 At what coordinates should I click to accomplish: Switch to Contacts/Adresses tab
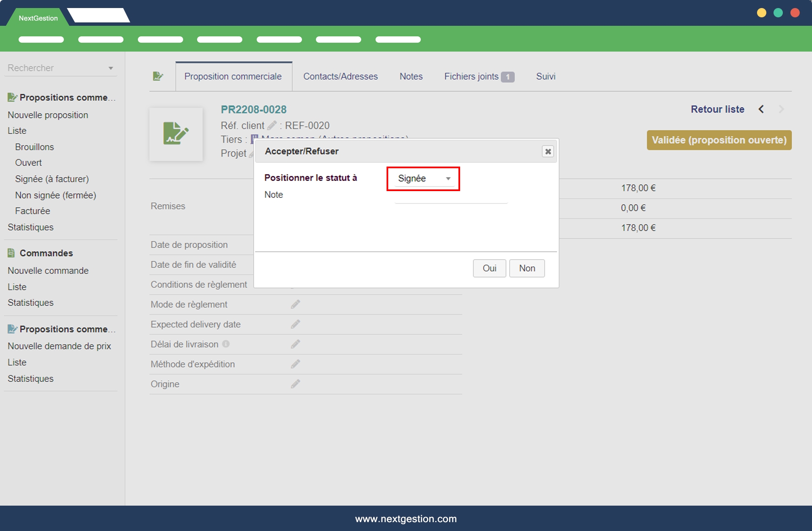(340, 77)
